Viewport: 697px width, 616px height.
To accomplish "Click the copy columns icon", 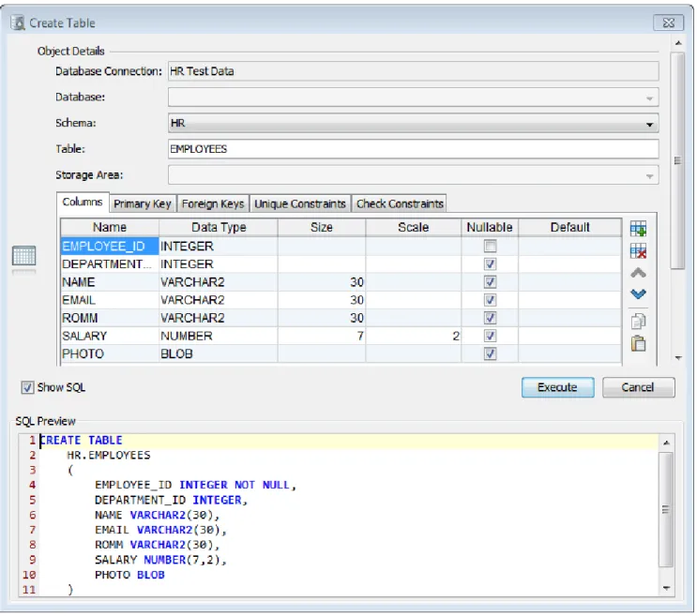I will click(x=638, y=321).
